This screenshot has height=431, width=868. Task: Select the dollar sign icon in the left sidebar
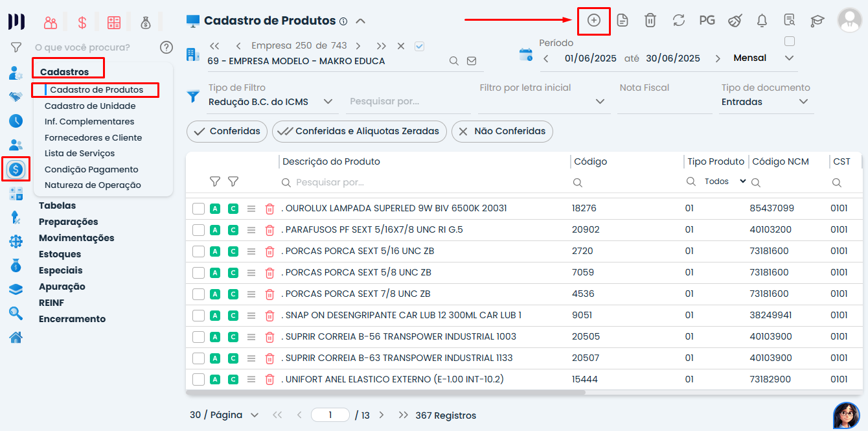(x=16, y=169)
